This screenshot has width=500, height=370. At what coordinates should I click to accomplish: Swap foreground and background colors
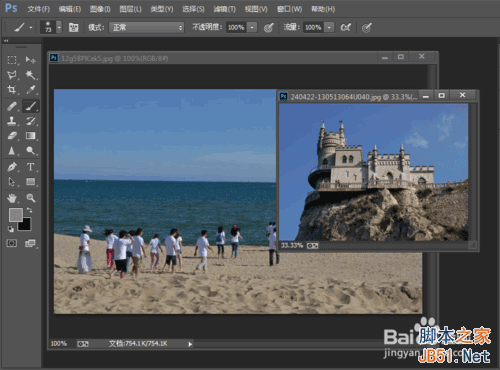click(30, 210)
